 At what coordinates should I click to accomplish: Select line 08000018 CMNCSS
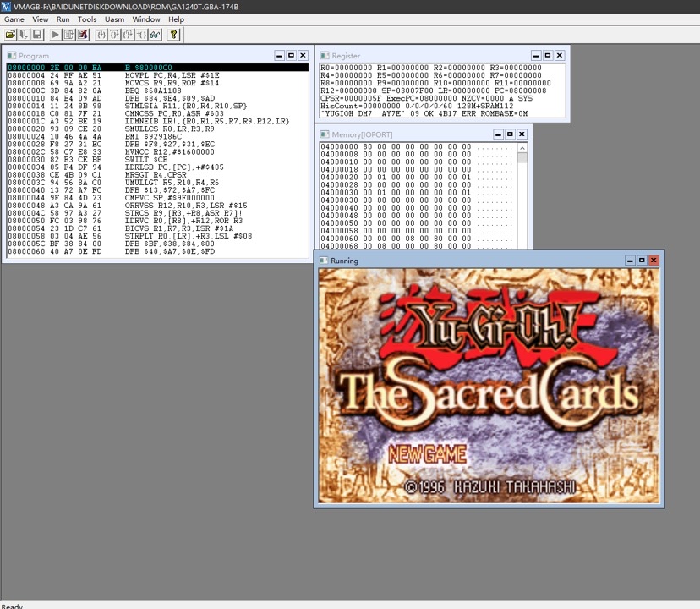point(157,113)
